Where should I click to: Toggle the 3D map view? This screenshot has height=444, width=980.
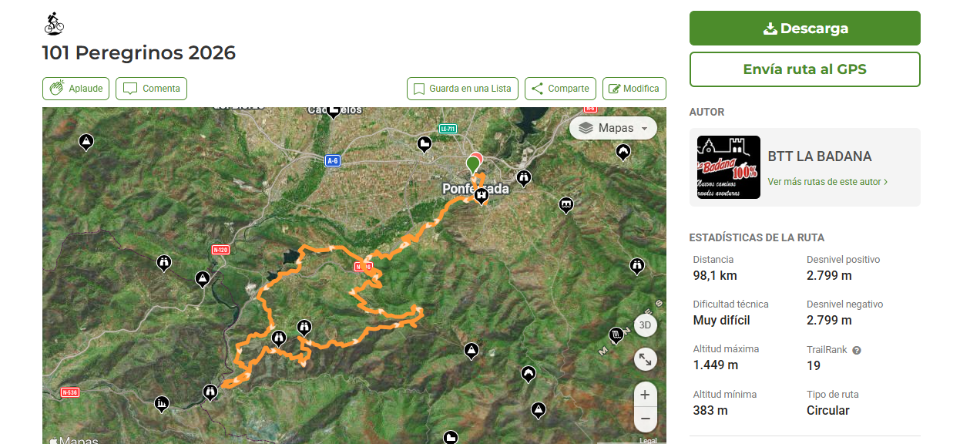tap(645, 325)
